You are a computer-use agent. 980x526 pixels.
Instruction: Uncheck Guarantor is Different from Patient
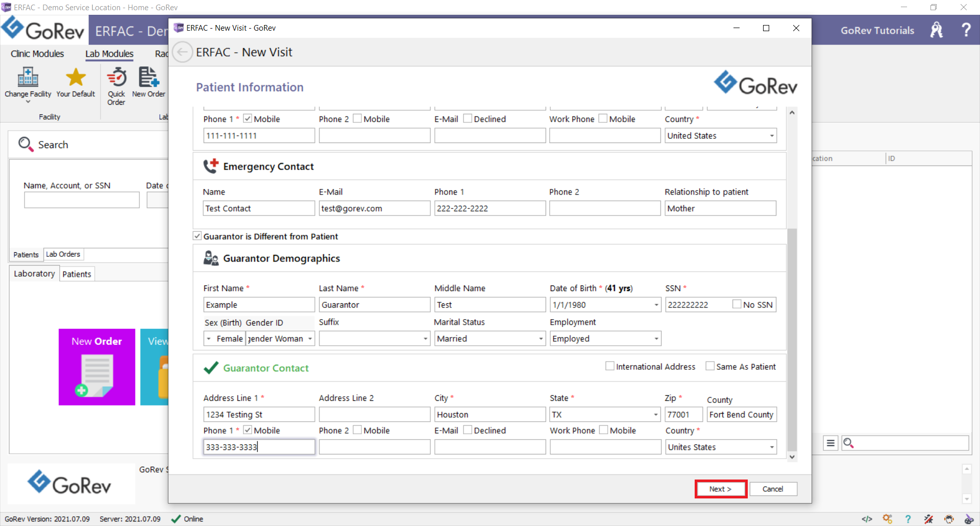coord(198,236)
